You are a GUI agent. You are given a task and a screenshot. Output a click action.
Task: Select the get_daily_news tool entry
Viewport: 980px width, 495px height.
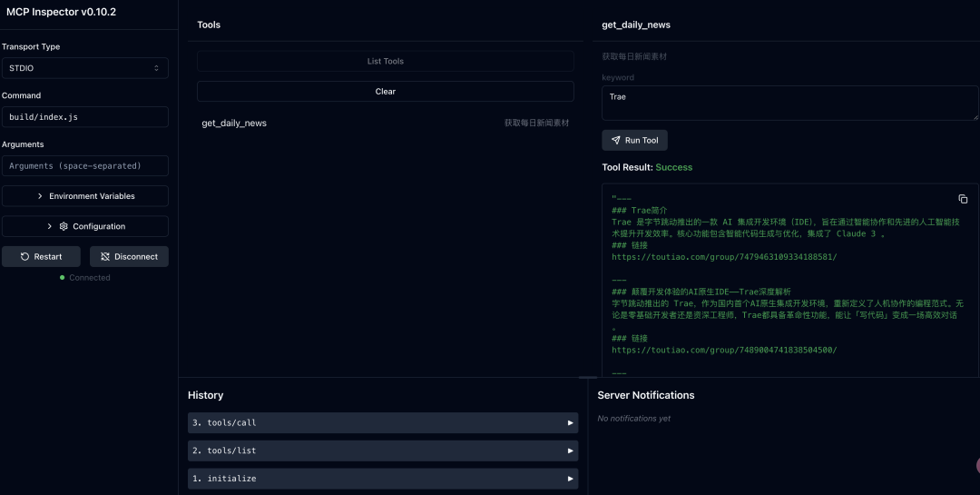click(386, 124)
